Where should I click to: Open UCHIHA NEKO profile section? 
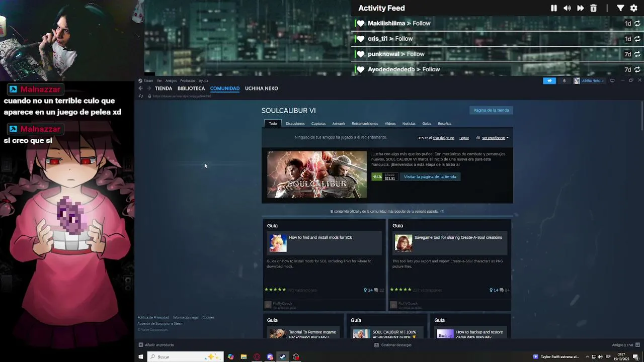[261, 88]
